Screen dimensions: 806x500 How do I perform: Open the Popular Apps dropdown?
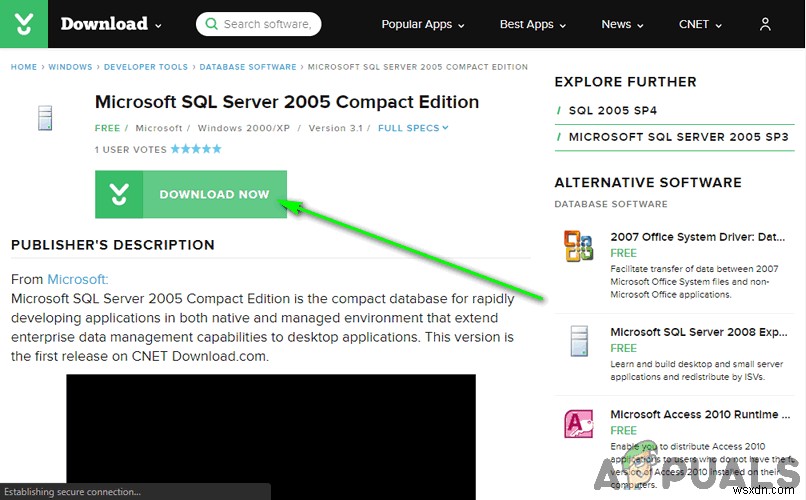click(x=423, y=24)
